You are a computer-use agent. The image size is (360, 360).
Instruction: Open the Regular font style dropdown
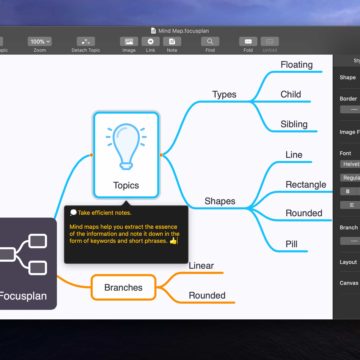(x=350, y=178)
